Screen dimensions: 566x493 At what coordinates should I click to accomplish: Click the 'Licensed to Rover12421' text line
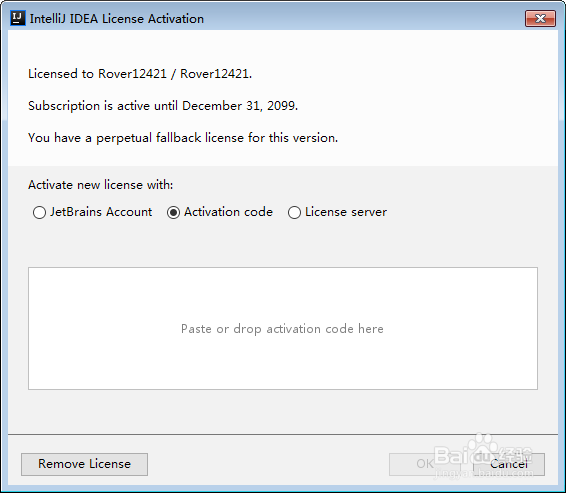[140, 74]
